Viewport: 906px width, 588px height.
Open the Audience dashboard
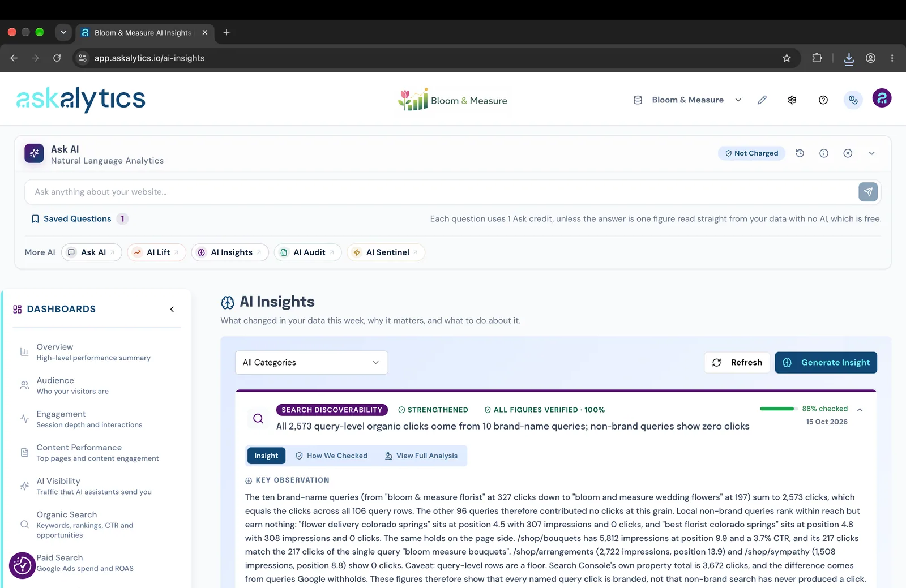pyautogui.click(x=96, y=386)
